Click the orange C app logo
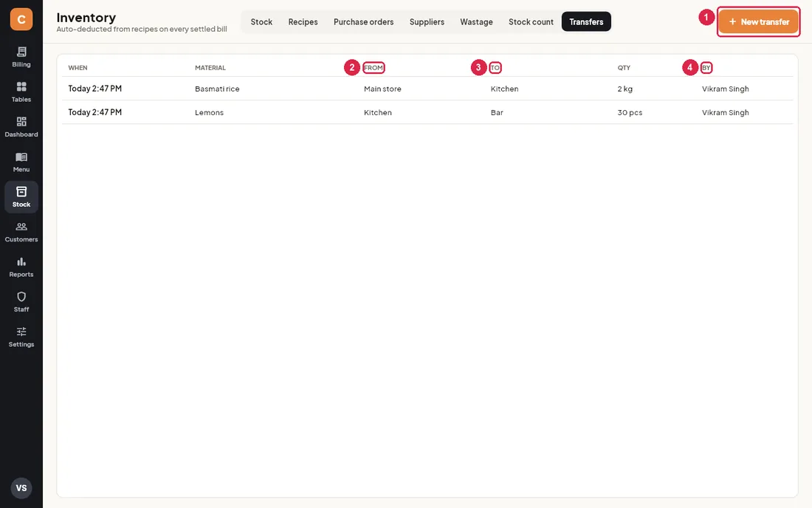This screenshot has height=508, width=812. pos(21,19)
